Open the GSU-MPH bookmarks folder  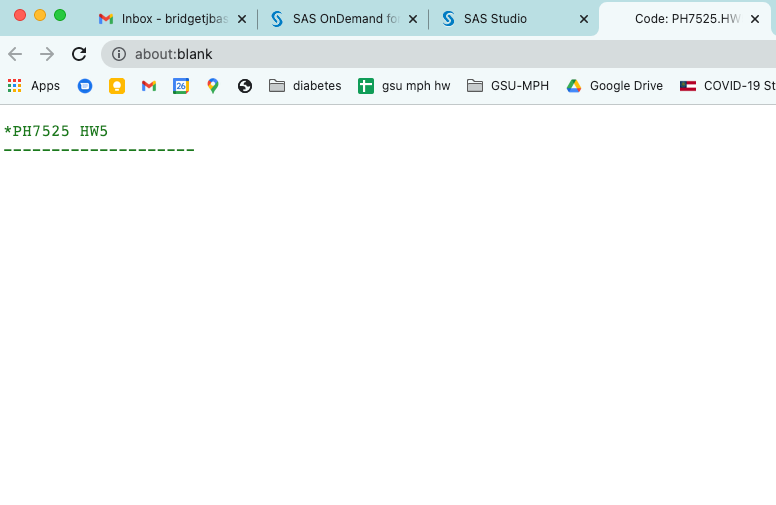click(508, 86)
